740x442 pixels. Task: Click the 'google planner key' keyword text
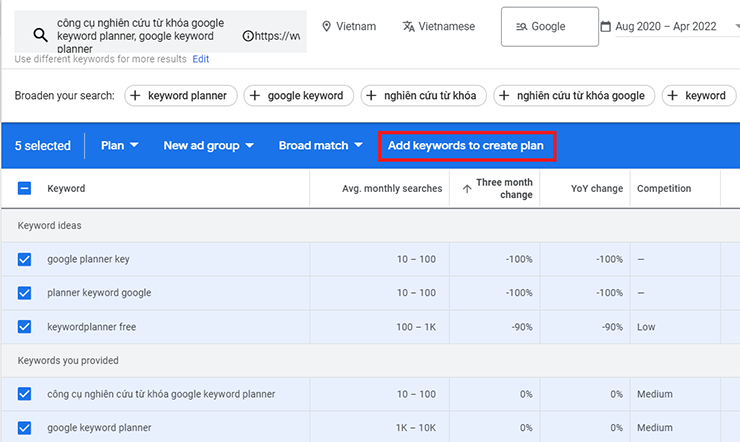pos(88,259)
